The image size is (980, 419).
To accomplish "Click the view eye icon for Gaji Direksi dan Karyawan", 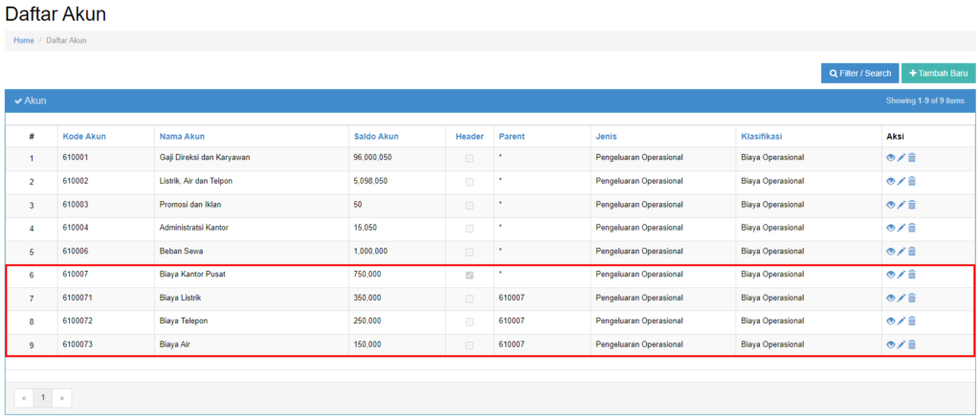I will 891,158.
